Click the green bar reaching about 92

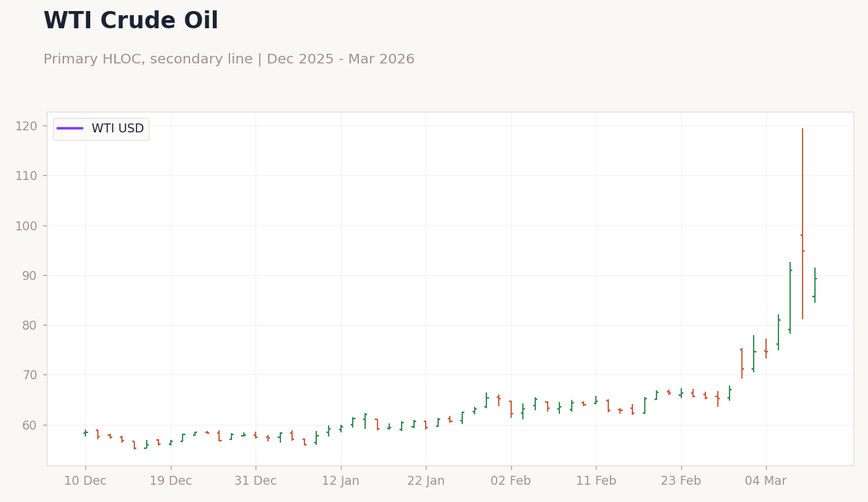790,298
